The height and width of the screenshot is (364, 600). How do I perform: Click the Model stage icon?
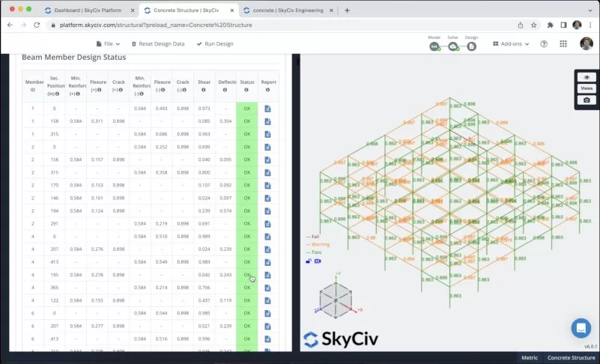434,46
